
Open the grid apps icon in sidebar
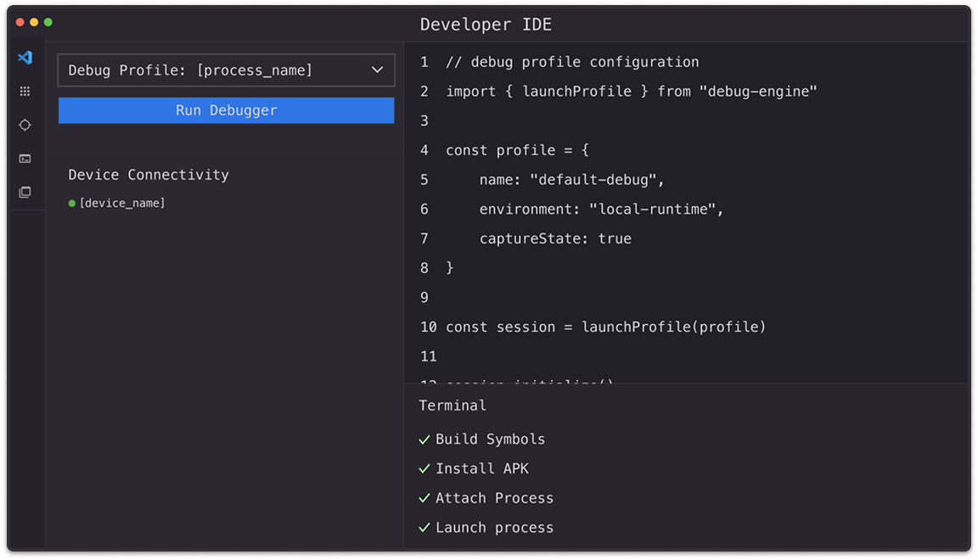(x=25, y=92)
